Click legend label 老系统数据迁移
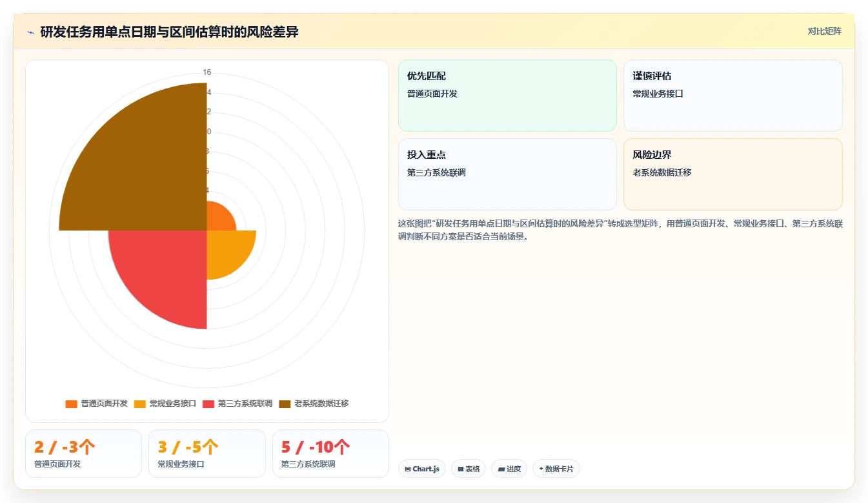The height and width of the screenshot is (503, 868). coord(321,404)
